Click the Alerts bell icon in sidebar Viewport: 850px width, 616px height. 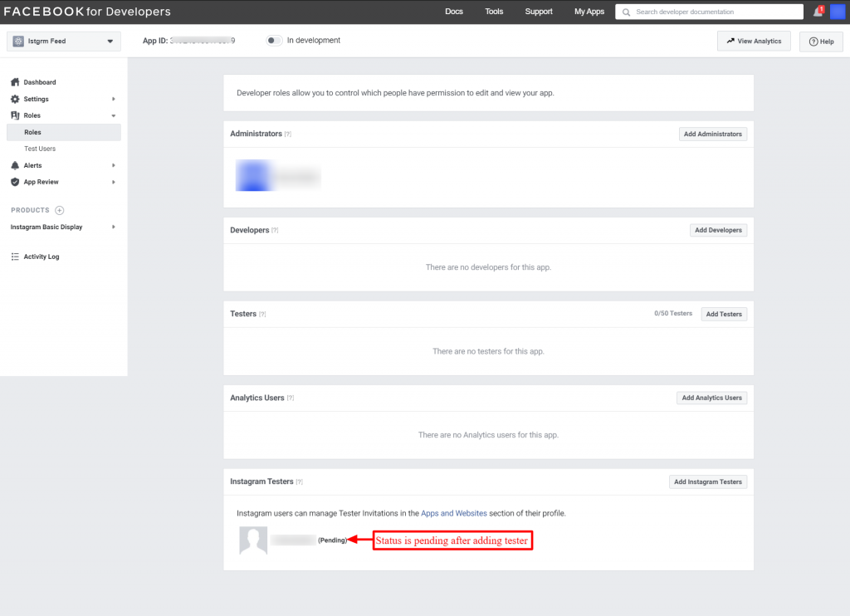click(x=15, y=165)
